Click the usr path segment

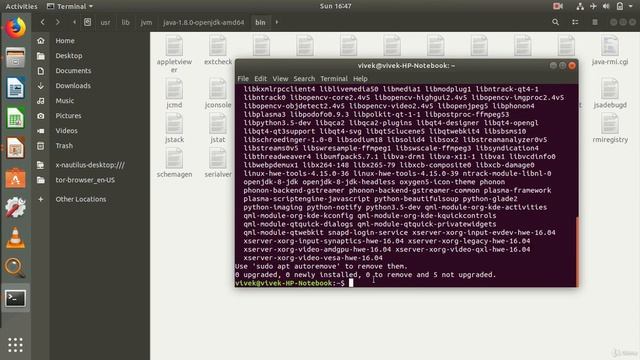pyautogui.click(x=105, y=22)
